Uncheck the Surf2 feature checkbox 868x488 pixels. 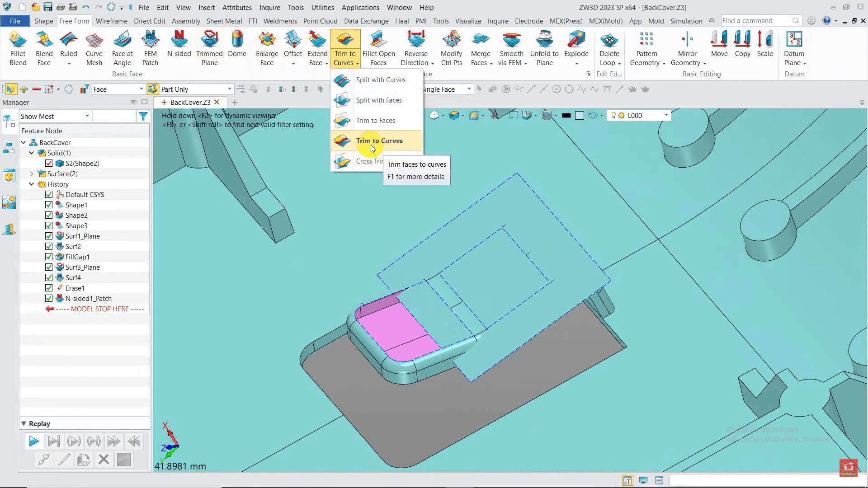click(x=49, y=246)
